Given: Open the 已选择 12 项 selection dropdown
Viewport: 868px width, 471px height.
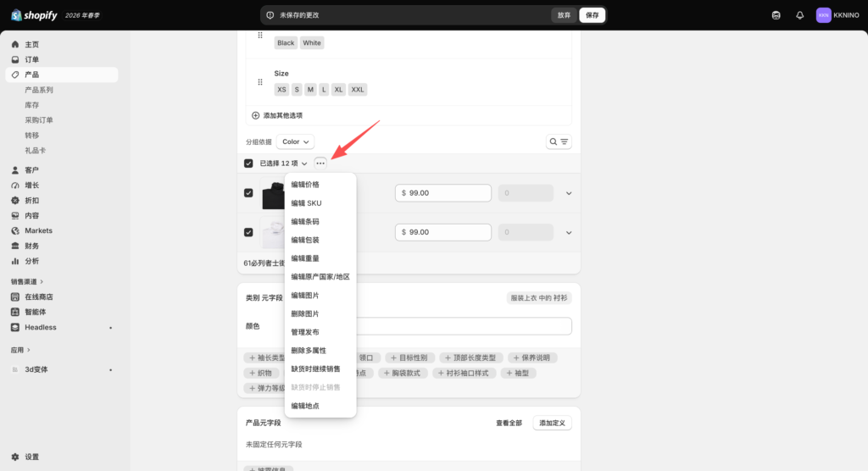Looking at the screenshot, I should click(283, 163).
